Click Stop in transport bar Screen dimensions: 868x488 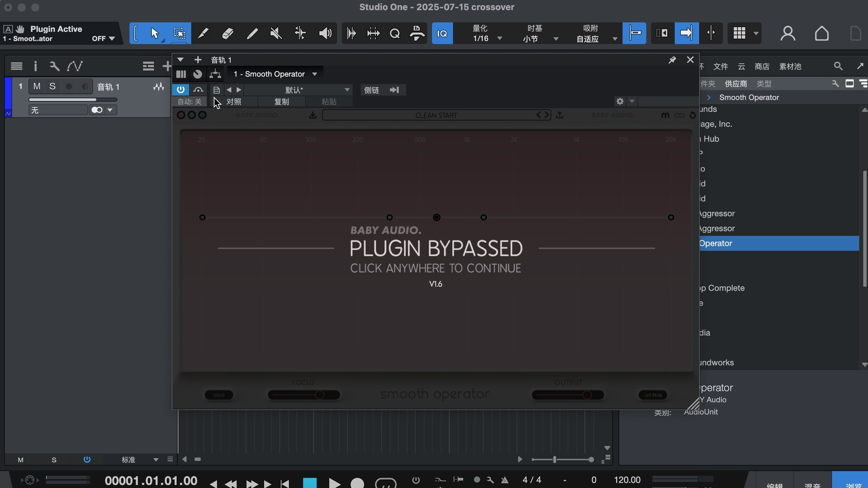(310, 483)
